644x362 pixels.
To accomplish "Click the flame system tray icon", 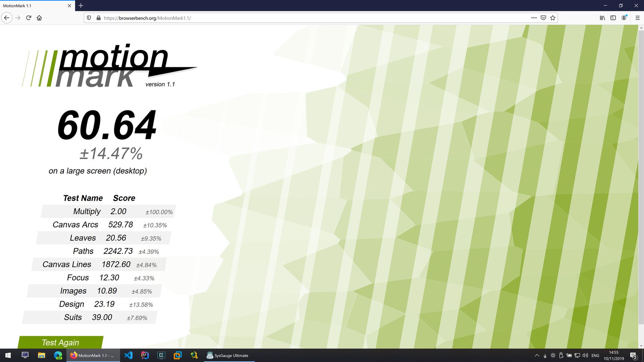I will click(x=545, y=355).
